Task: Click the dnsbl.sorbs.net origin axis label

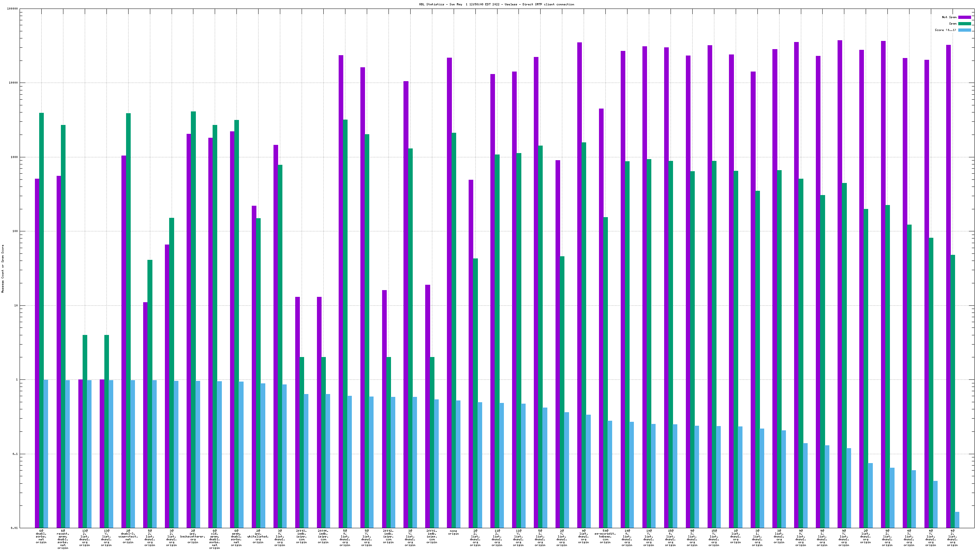Action: coord(41,536)
